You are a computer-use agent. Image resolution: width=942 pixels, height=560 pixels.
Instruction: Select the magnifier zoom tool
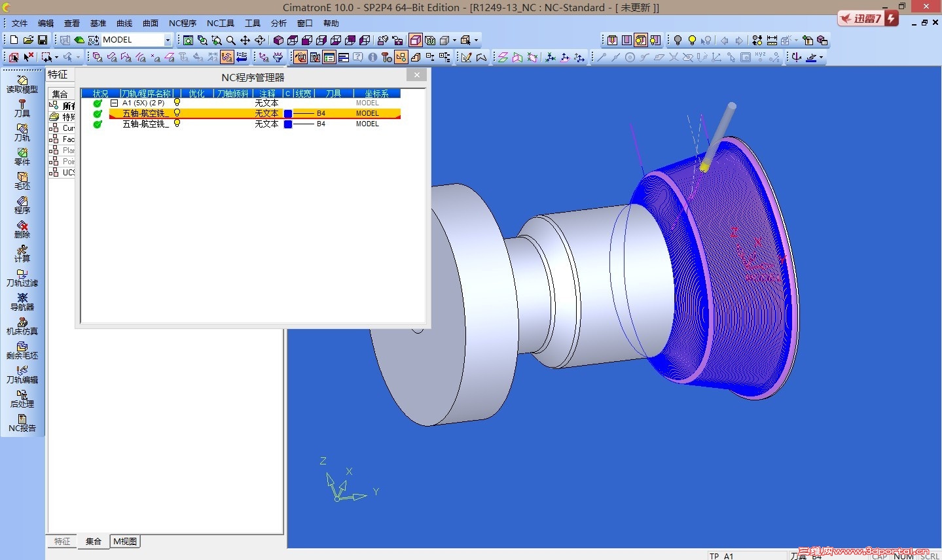(x=231, y=40)
